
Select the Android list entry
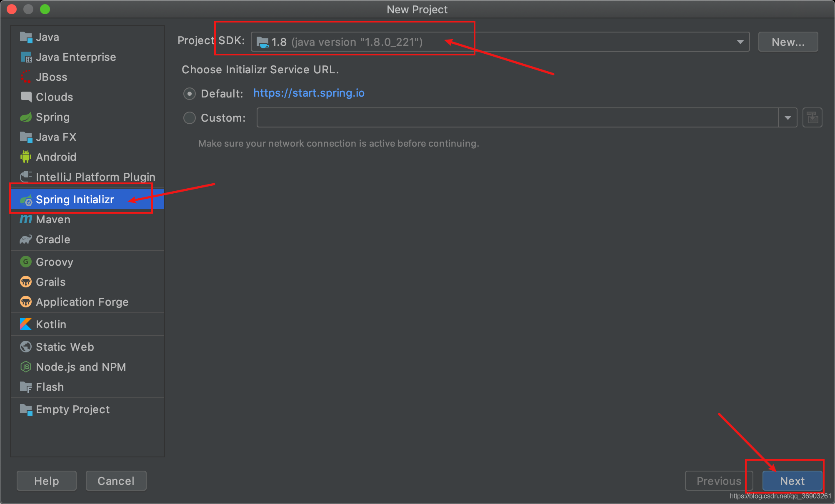coord(87,157)
